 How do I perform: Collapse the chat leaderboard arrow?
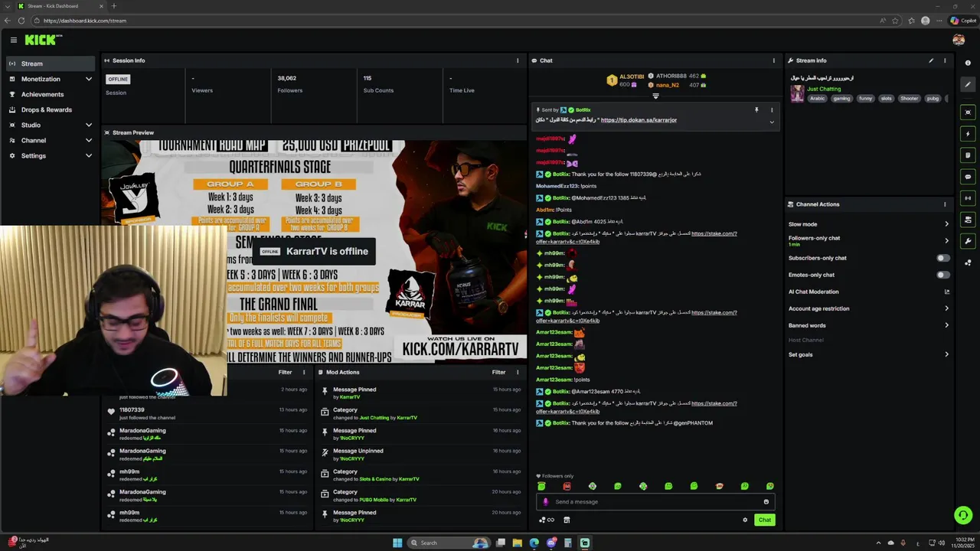[655, 96]
